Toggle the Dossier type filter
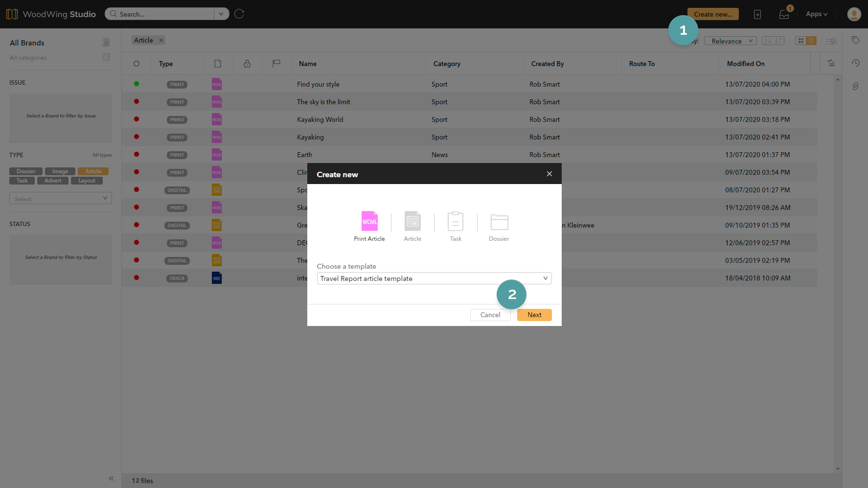 click(26, 171)
